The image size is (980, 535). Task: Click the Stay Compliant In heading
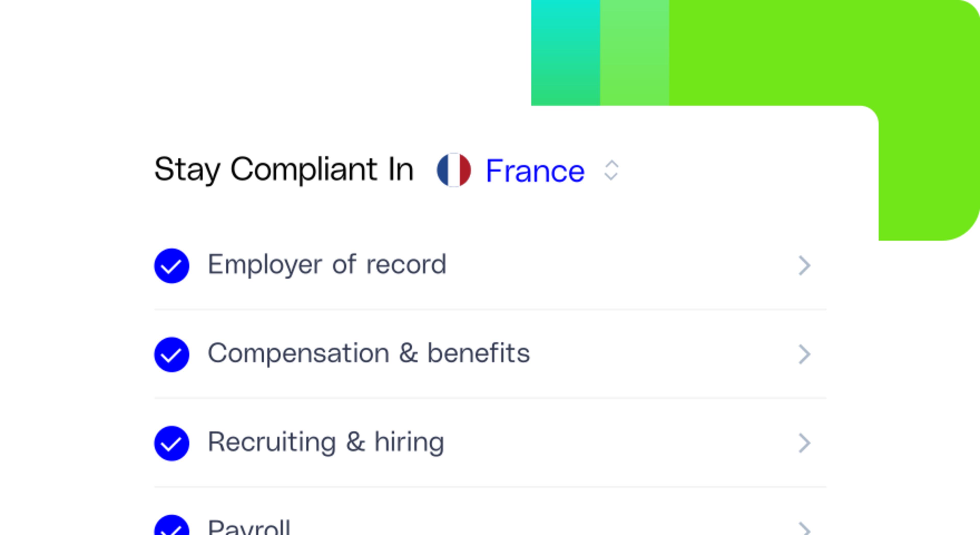coord(284,170)
